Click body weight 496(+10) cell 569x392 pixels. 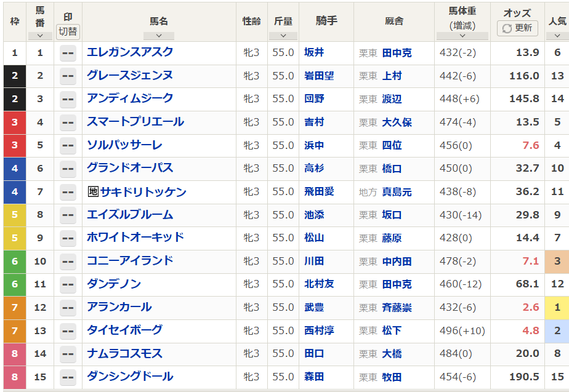point(462,330)
